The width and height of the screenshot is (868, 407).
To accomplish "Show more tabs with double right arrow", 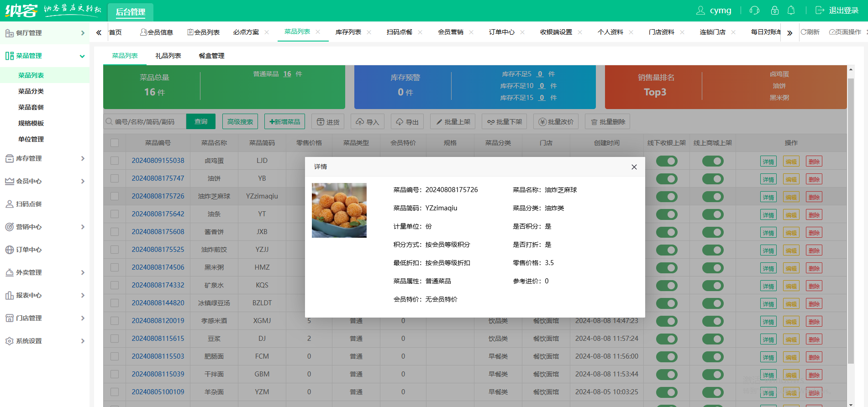I will tap(789, 32).
